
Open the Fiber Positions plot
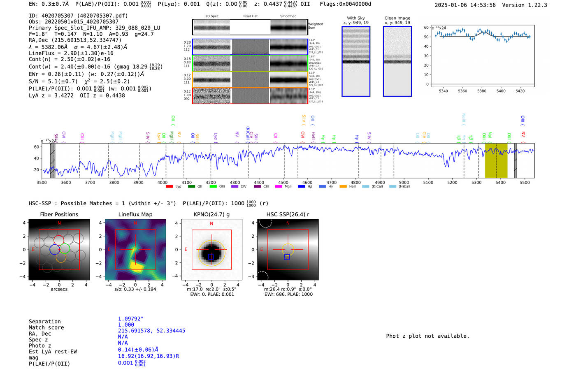pyautogui.click(x=59, y=250)
